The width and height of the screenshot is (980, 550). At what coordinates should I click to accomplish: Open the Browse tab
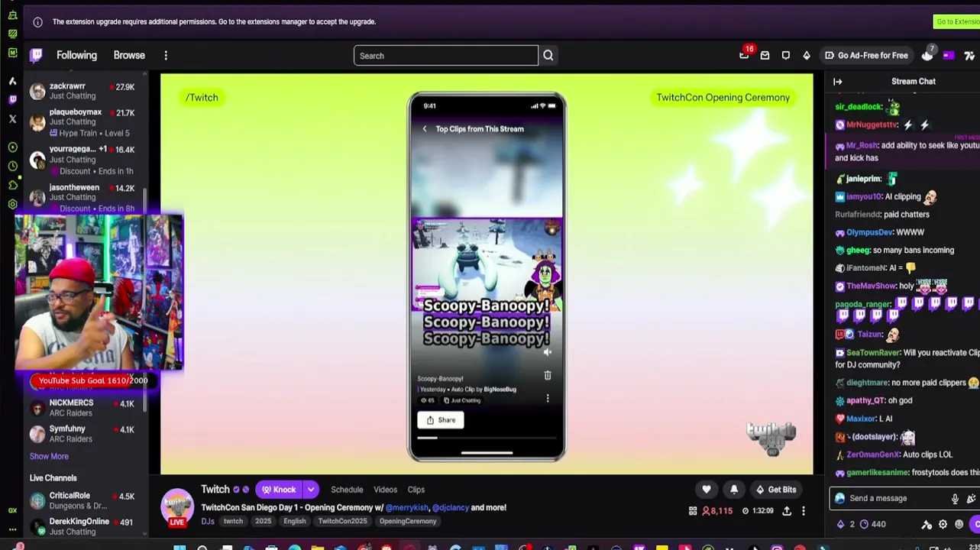129,55
